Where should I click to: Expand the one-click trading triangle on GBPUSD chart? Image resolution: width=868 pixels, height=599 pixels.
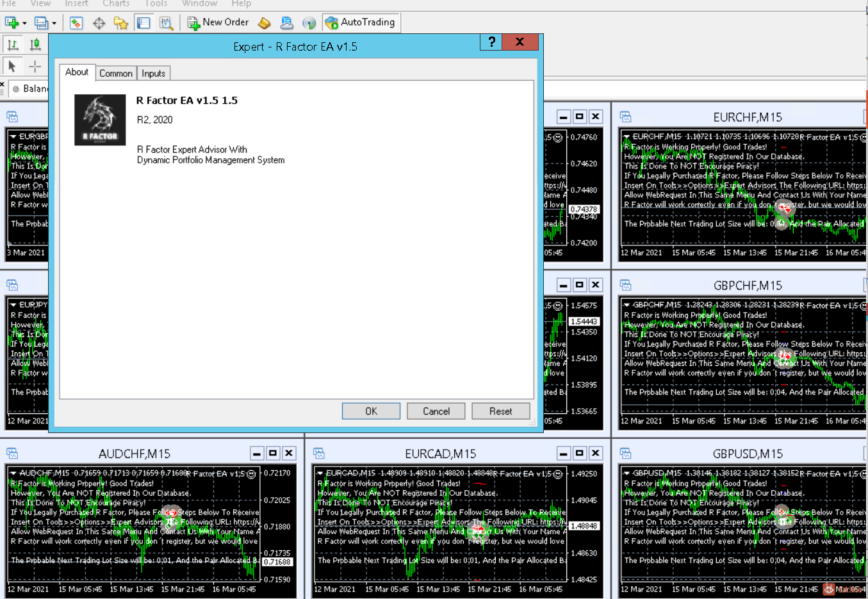point(627,473)
